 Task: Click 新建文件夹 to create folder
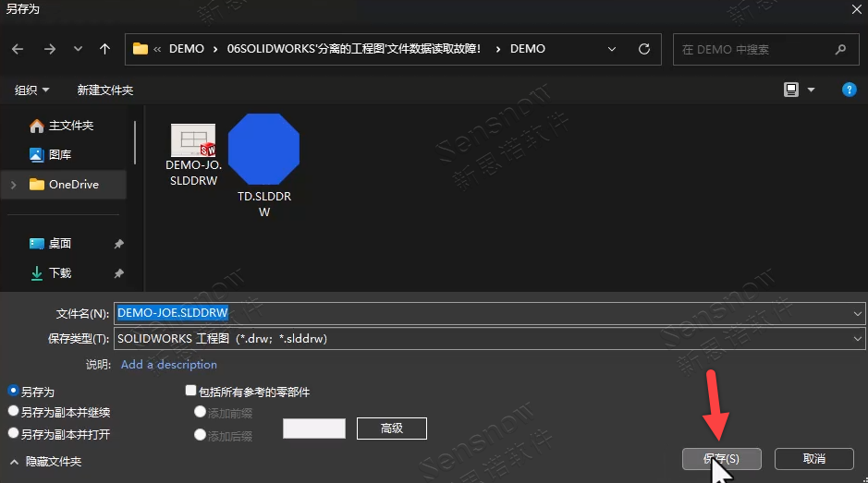[105, 90]
